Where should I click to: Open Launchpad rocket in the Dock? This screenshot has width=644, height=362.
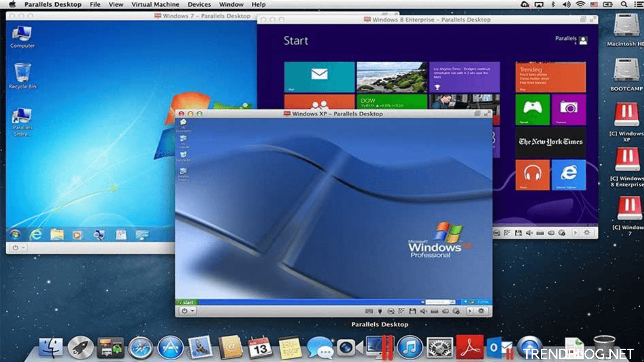coord(80,347)
